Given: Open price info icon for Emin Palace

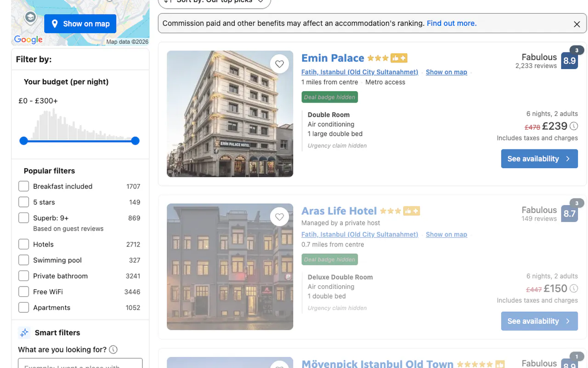Looking at the screenshot, I should [574, 126].
